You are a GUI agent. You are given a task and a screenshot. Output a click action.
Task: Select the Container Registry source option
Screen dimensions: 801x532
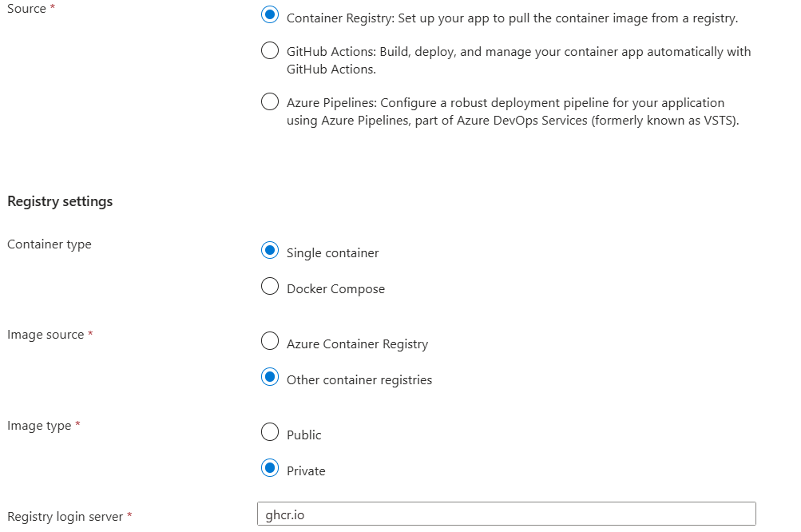click(x=270, y=14)
